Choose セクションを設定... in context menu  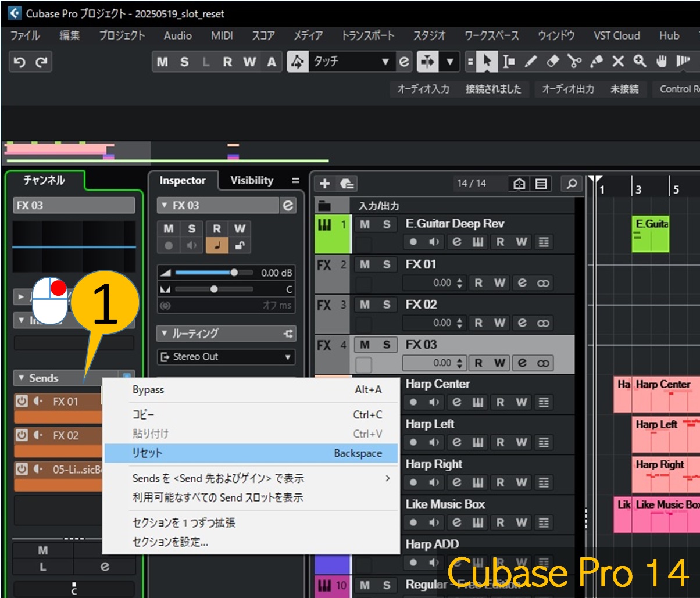251,542
